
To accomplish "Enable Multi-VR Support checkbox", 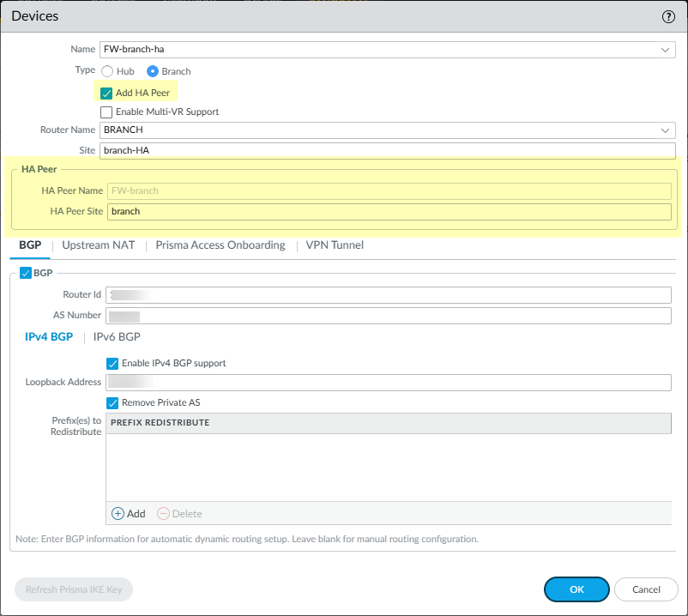I will 107,112.
